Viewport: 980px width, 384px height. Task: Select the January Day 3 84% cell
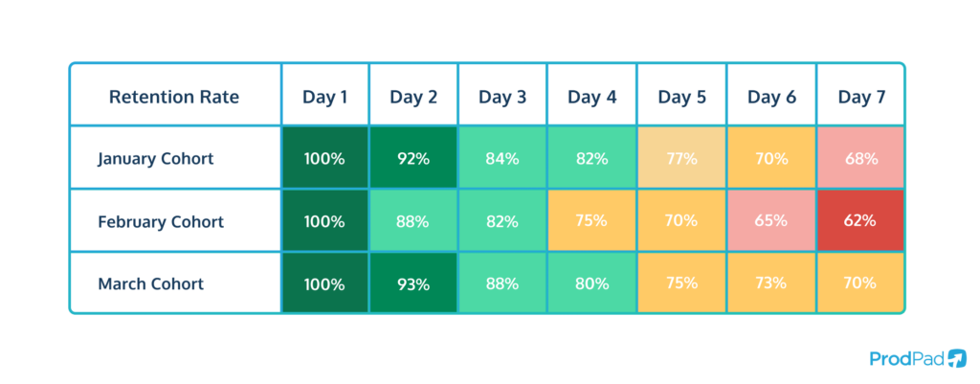[x=501, y=159]
